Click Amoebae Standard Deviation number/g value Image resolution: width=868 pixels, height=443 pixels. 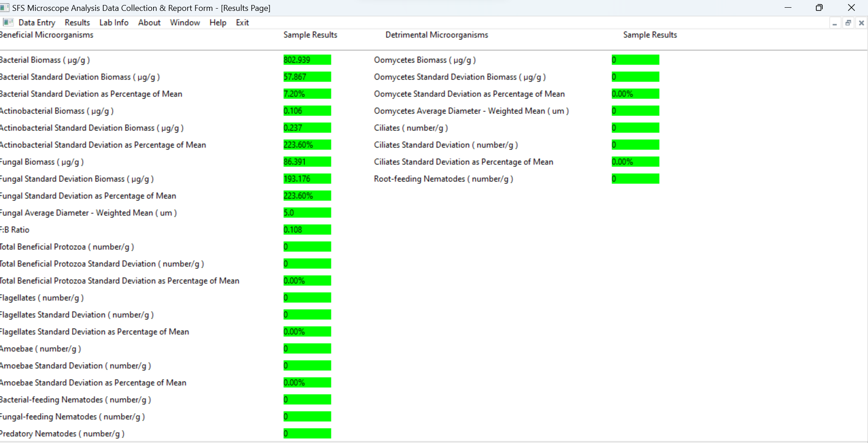click(307, 366)
